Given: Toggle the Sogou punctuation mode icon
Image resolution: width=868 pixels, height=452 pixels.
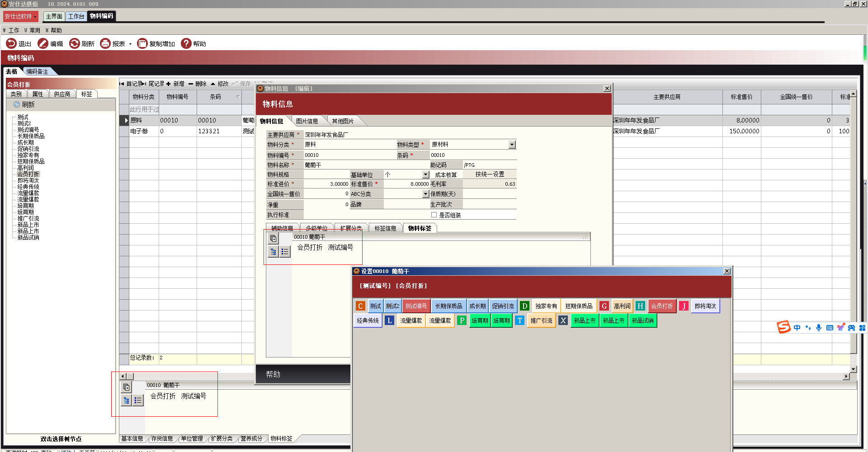Looking at the screenshot, I should pos(808,328).
